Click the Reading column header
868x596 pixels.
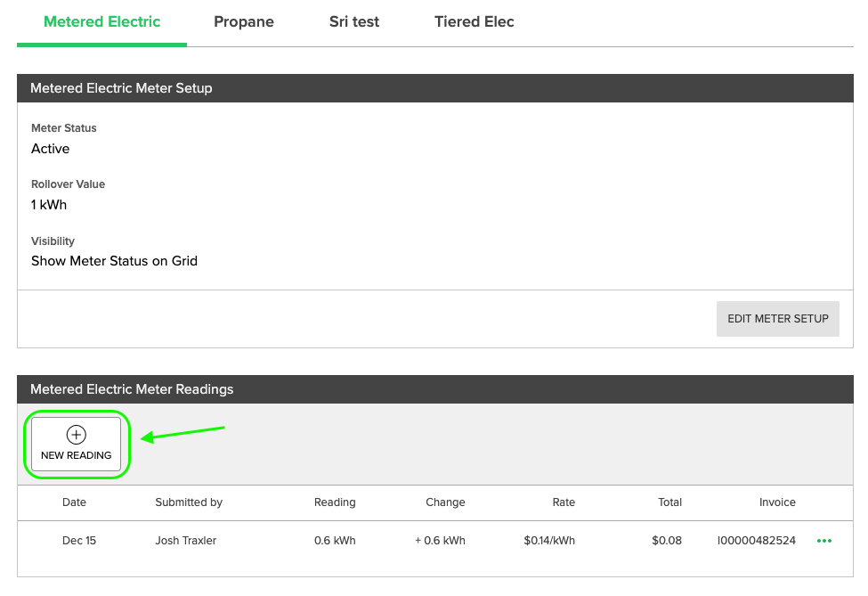335,502
